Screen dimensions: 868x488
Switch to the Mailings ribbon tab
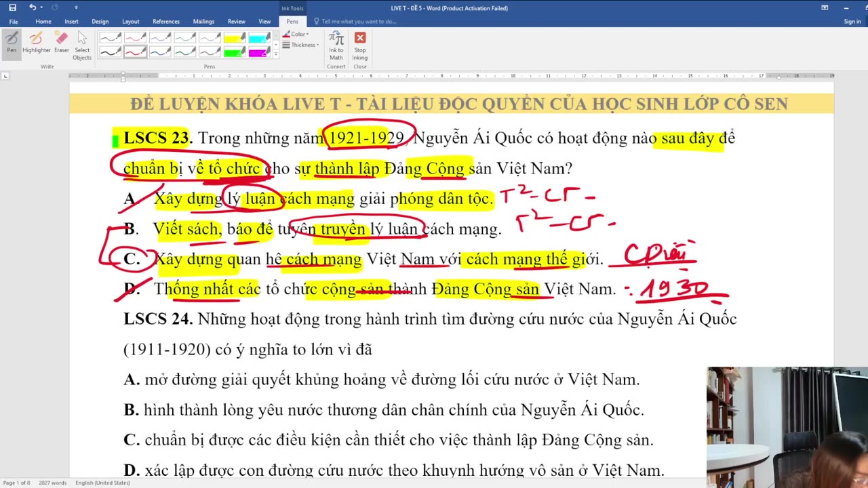tap(203, 22)
